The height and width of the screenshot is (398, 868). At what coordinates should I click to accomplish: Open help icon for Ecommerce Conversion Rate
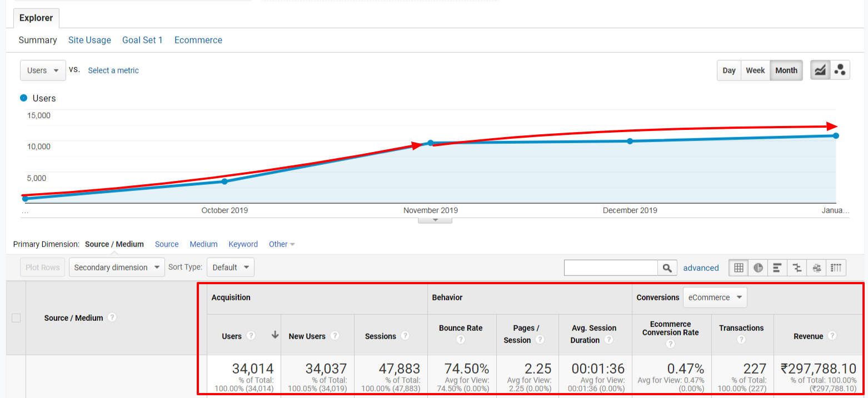pos(670,344)
